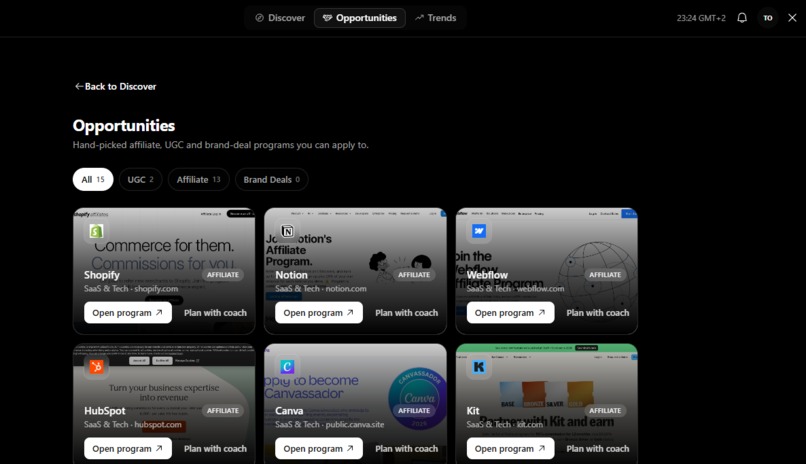
Task: Click the AFFILIATE badge on Kit card
Action: pos(605,411)
